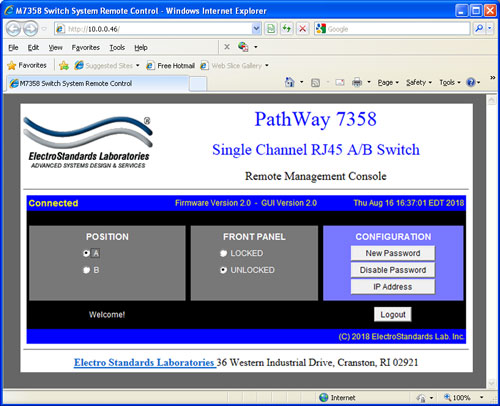Click the Compatibility View icon
Screen dimensions: 500x406
pos(271,29)
